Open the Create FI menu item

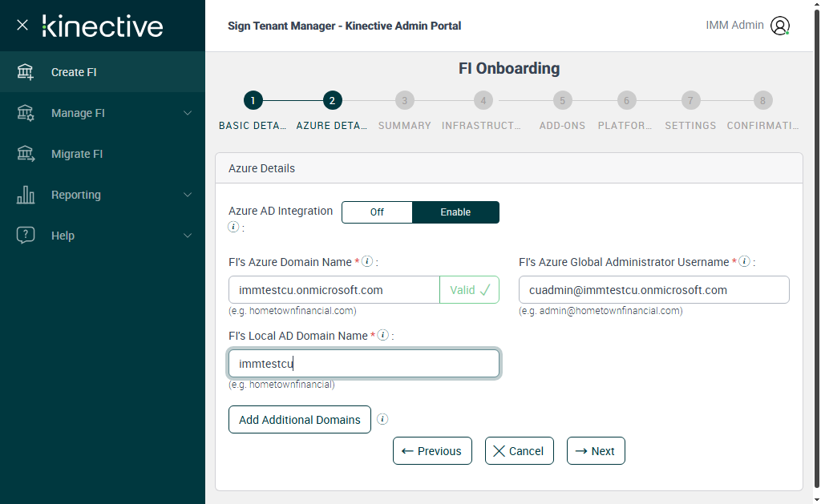coord(74,72)
